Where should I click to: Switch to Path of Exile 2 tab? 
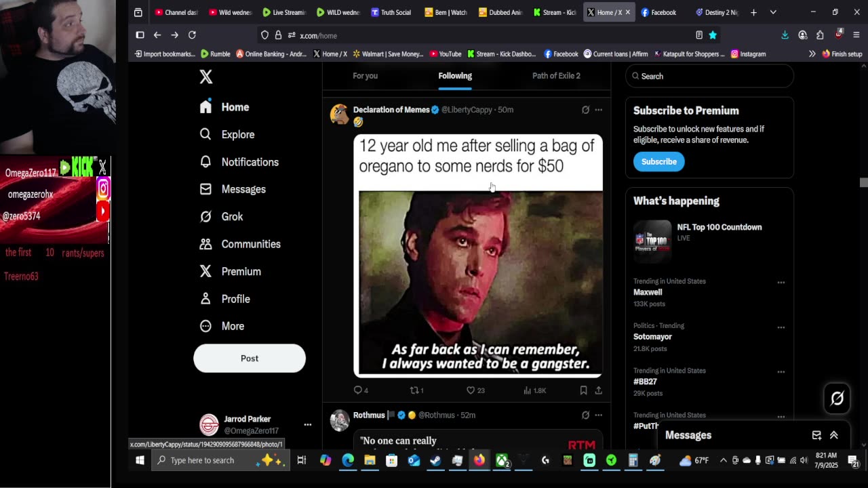556,76
